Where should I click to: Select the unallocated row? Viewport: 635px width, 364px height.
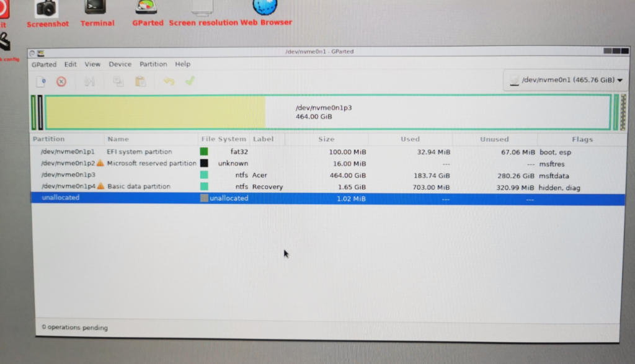click(328, 198)
